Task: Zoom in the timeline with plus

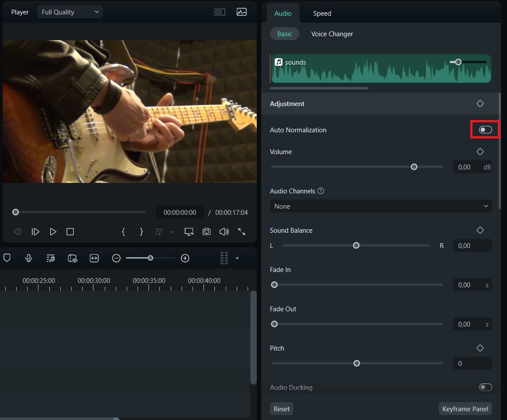Action: click(185, 258)
